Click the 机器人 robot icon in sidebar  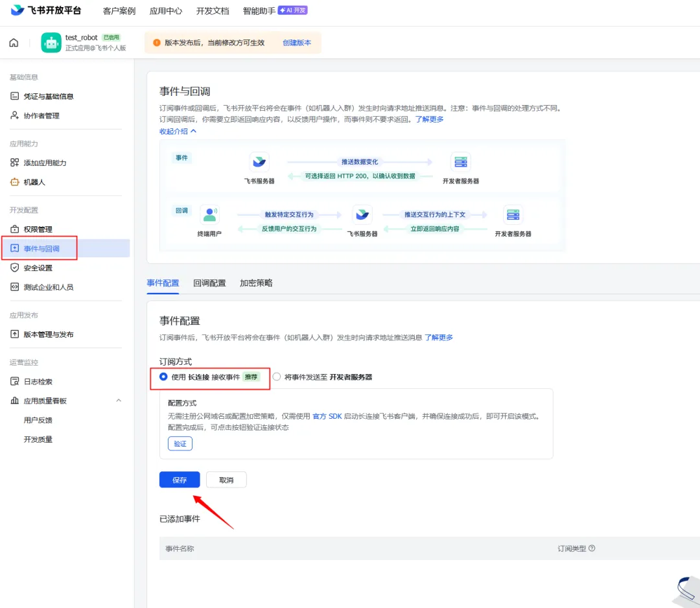click(x=15, y=181)
